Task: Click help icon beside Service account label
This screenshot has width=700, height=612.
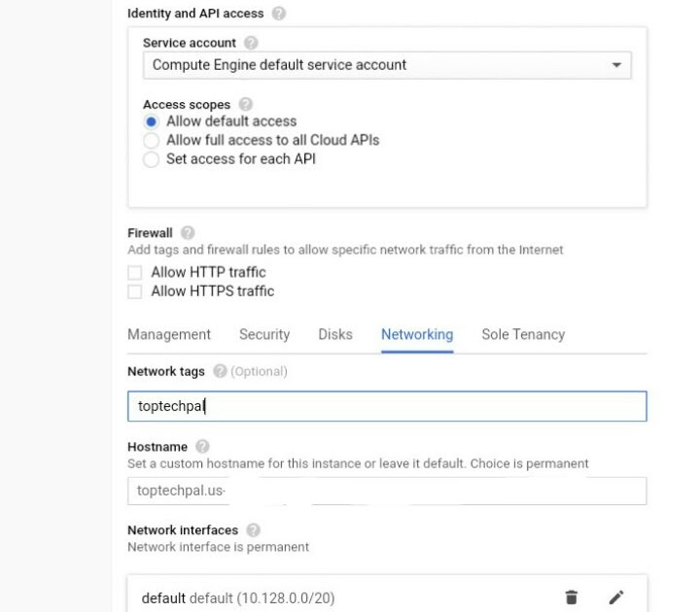Action: click(252, 44)
